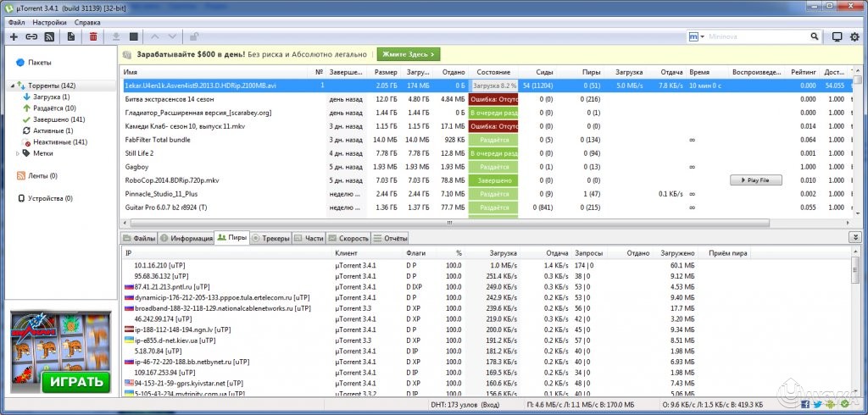
Task: Click the Загрузка 8.2% progress bar
Action: tap(493, 86)
